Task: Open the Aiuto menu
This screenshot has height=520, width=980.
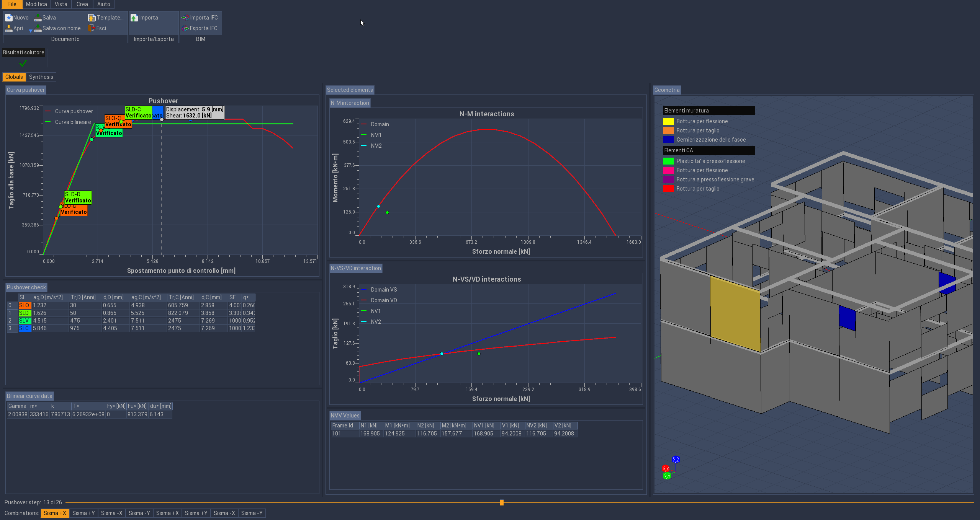Action: pyautogui.click(x=103, y=4)
